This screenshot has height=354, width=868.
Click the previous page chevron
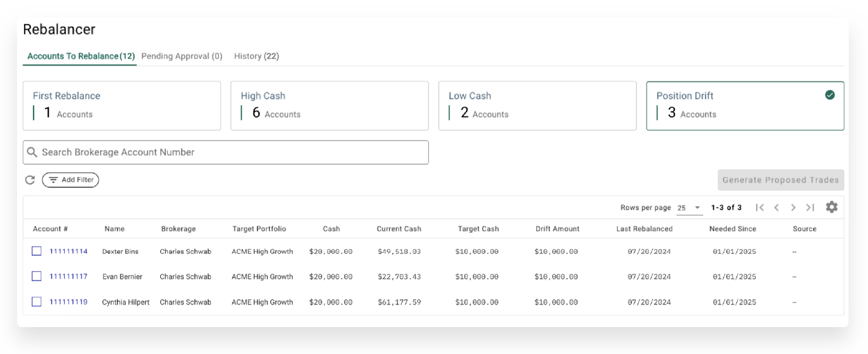coord(776,207)
